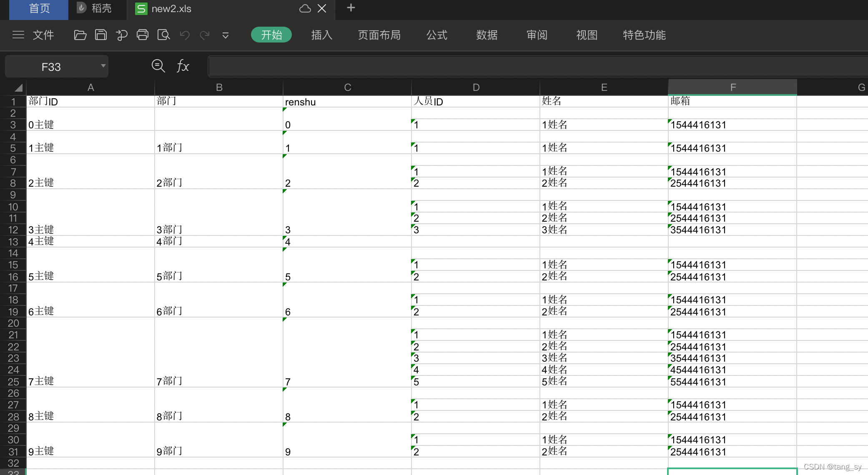The height and width of the screenshot is (475, 868).
Task: Expand quick access toolbar customize arrow
Action: (226, 35)
